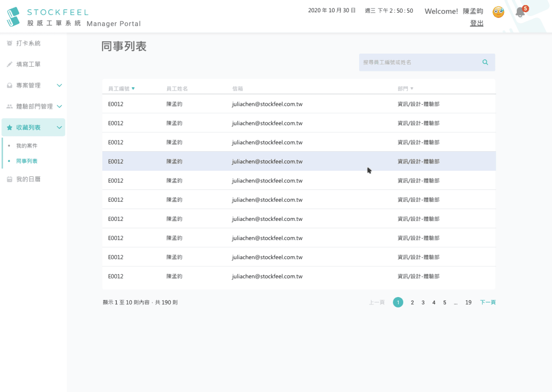This screenshot has width=552, height=392.
Task: Collapse the 收藏列表 chevron
Action: (x=60, y=128)
